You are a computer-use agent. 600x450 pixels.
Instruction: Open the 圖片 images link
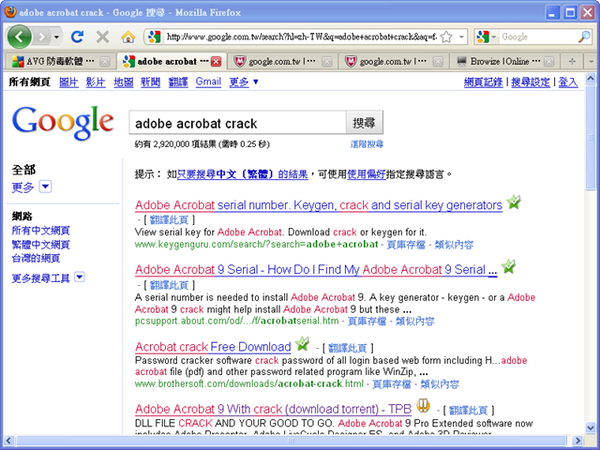69,82
